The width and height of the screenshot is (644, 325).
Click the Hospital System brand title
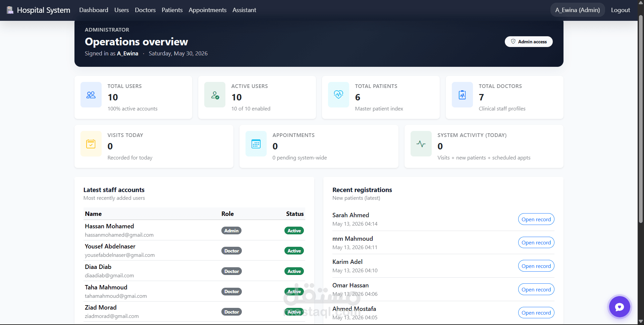point(44,10)
